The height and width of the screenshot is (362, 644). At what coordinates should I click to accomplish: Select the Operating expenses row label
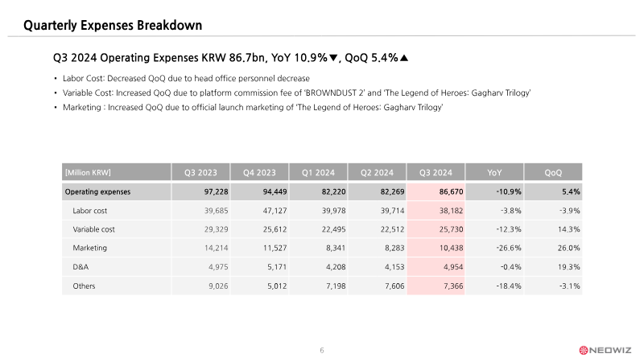coord(97,192)
